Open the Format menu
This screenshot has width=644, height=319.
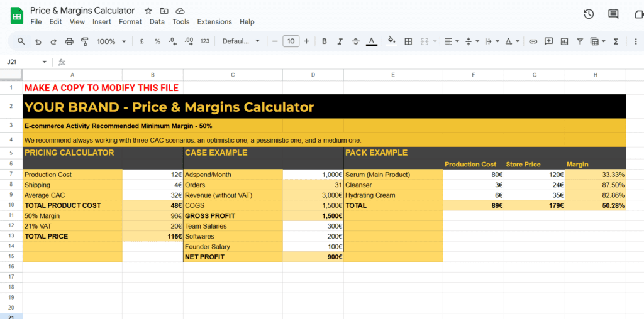click(x=130, y=22)
